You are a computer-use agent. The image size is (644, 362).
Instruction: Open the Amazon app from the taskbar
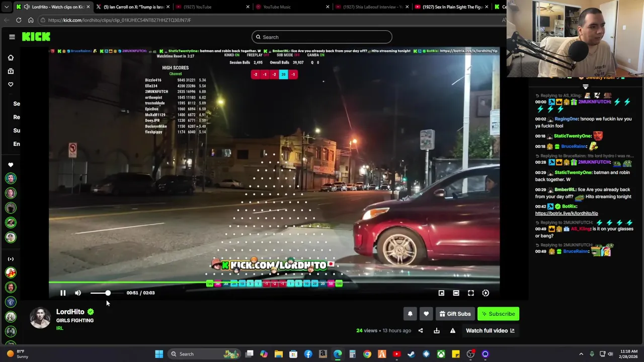[323, 354]
